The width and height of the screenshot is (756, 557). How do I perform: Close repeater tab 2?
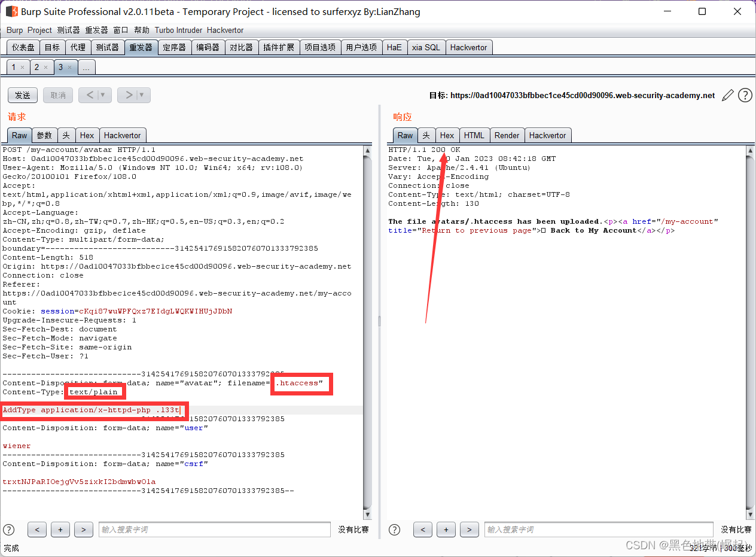click(x=45, y=68)
